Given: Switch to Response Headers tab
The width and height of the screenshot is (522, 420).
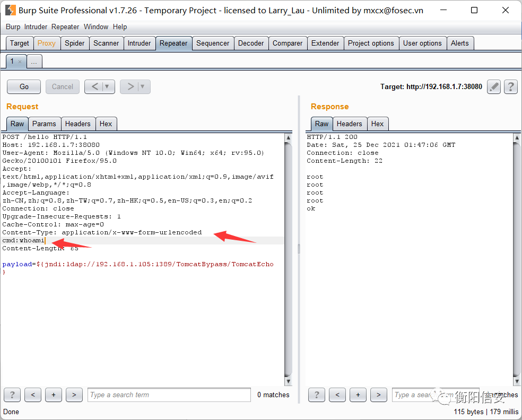Looking at the screenshot, I should point(350,124).
